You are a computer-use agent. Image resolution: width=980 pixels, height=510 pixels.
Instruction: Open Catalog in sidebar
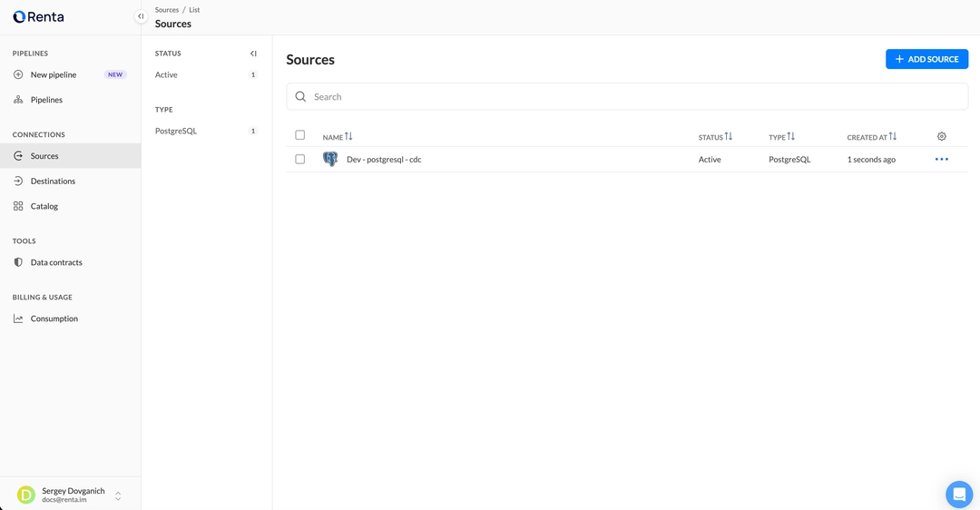(71, 206)
